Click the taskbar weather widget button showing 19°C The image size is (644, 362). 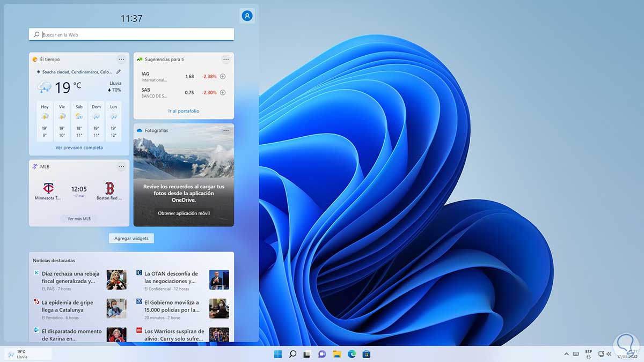28,354
